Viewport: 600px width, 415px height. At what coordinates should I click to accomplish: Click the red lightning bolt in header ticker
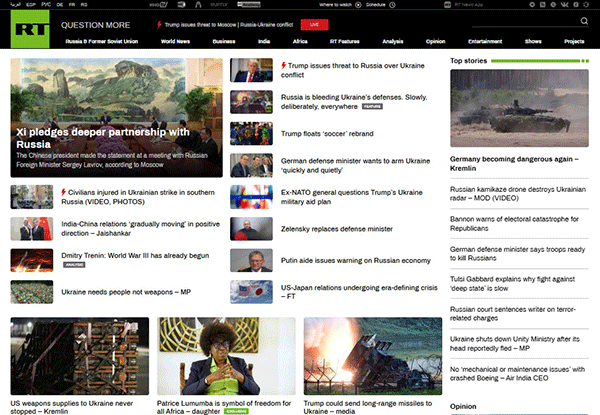[x=159, y=24]
